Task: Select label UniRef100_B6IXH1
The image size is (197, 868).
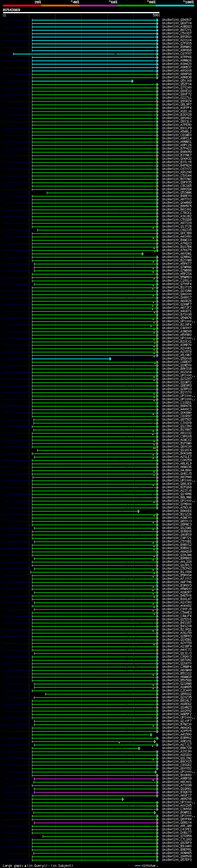Action: (x=176, y=210)
